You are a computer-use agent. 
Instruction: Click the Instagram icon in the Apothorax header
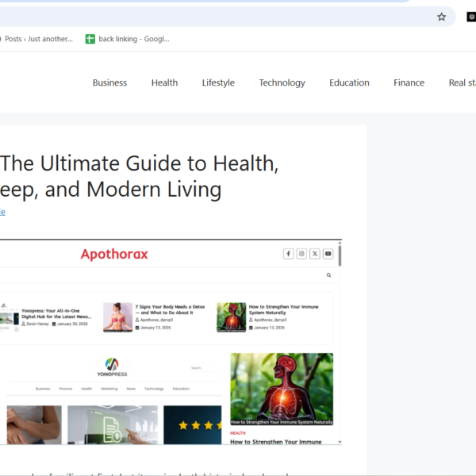[301, 254]
